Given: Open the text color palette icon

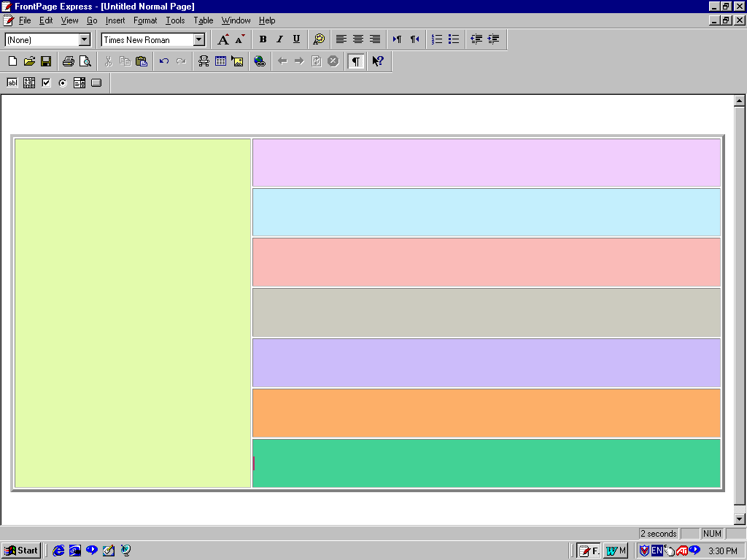Looking at the screenshot, I should pos(319,39).
